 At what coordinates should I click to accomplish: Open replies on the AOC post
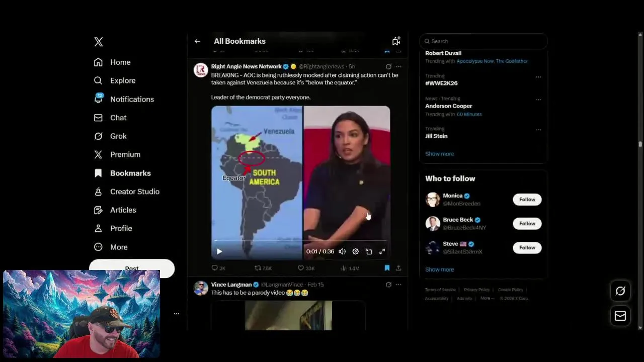[218, 268]
